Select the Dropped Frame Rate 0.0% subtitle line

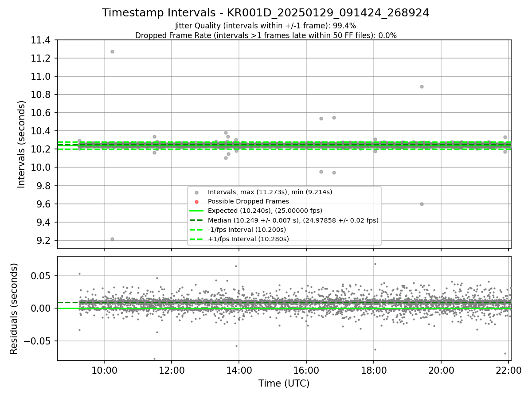(x=266, y=35)
